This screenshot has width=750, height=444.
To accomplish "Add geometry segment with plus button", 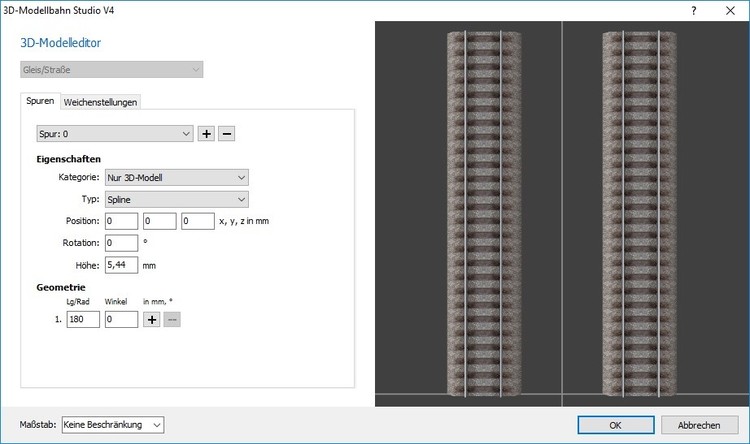I will [x=152, y=320].
